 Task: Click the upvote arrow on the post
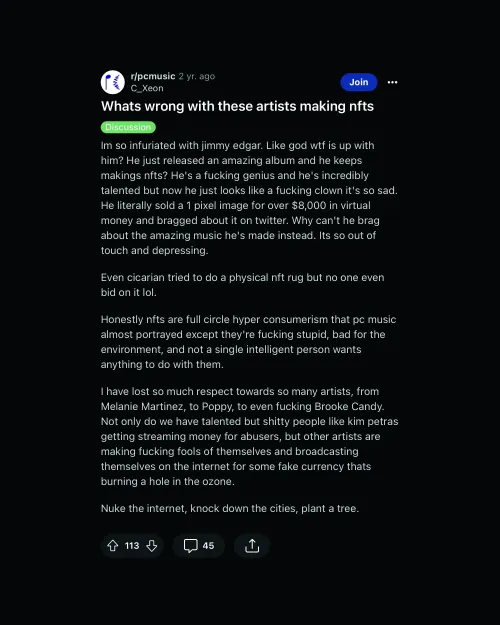(x=113, y=545)
